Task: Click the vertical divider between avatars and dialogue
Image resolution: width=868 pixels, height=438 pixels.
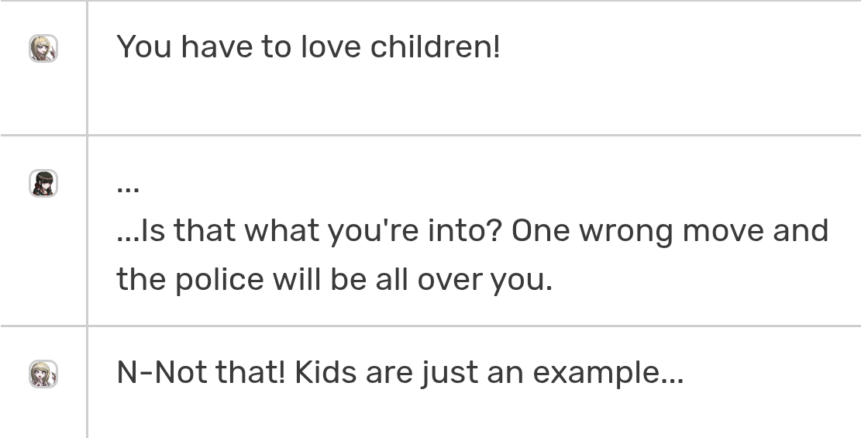Action: (87, 219)
